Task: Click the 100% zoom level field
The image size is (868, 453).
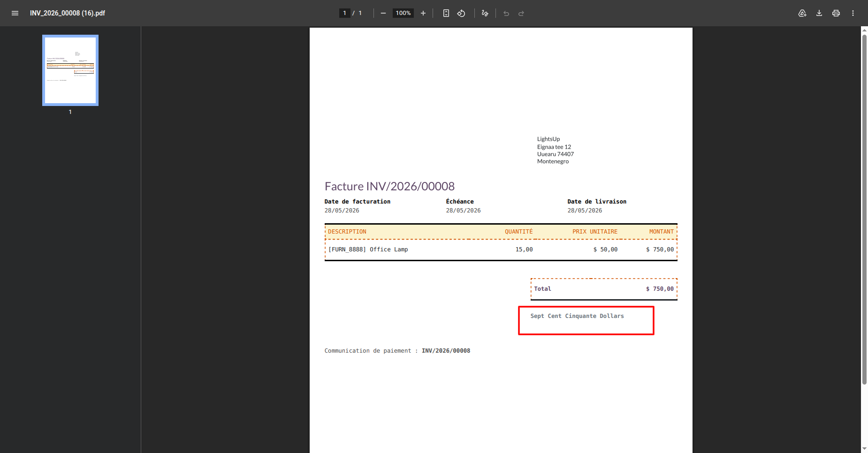Action: pos(403,13)
